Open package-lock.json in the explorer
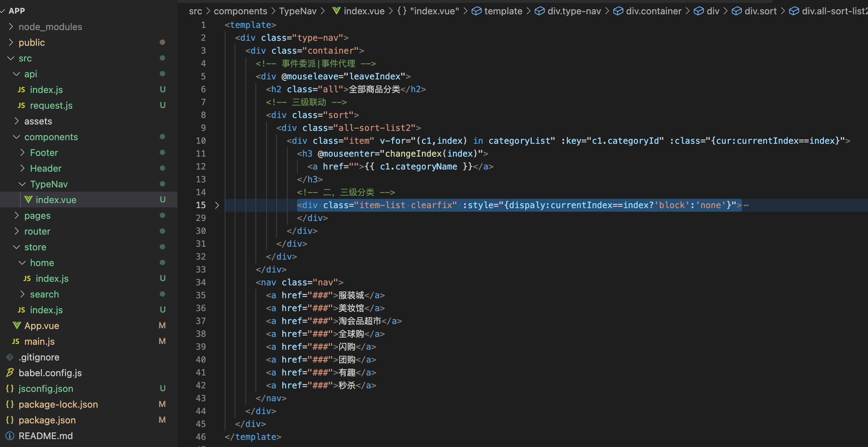The image size is (868, 447). pos(58,404)
